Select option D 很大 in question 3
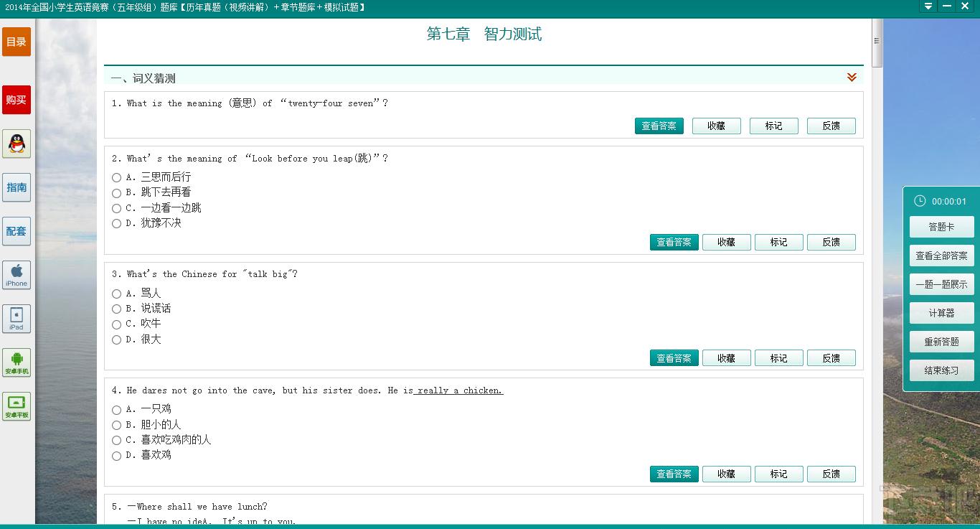This screenshot has width=980, height=529. pyautogui.click(x=116, y=340)
